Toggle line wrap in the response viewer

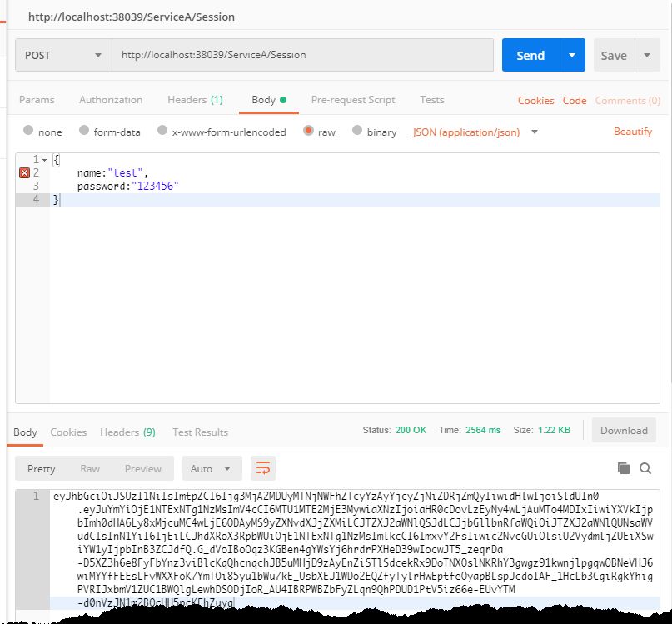pyautogui.click(x=262, y=468)
